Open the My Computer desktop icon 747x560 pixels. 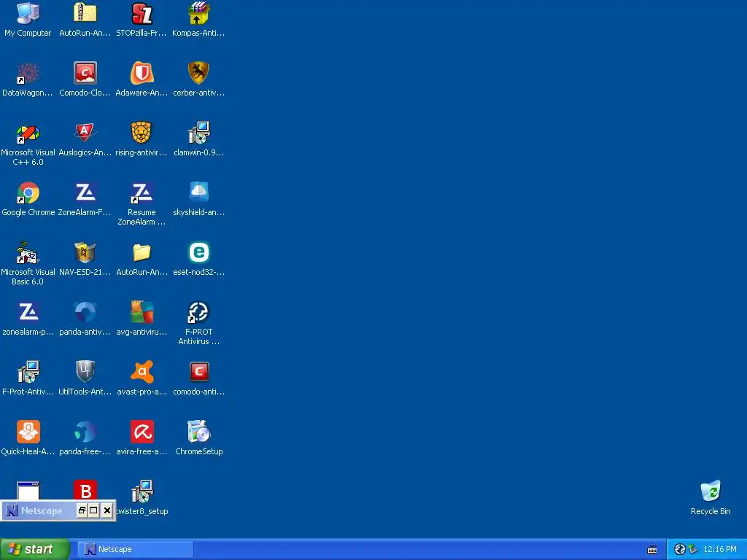(28, 13)
